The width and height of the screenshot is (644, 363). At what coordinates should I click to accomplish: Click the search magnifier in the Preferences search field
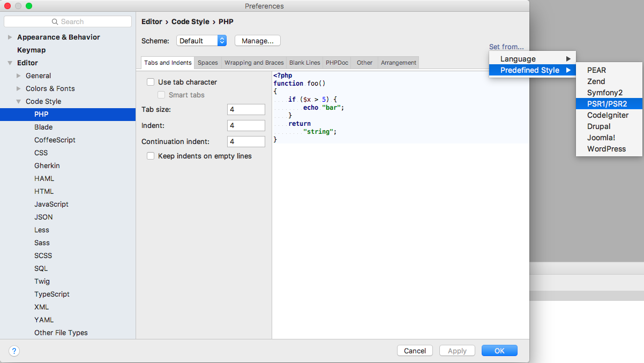tap(55, 21)
